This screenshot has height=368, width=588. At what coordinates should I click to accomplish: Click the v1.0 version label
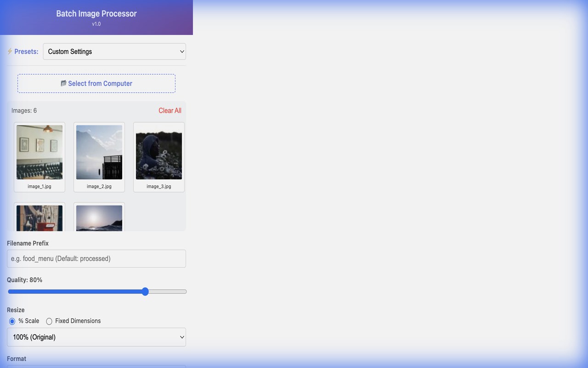tap(96, 24)
